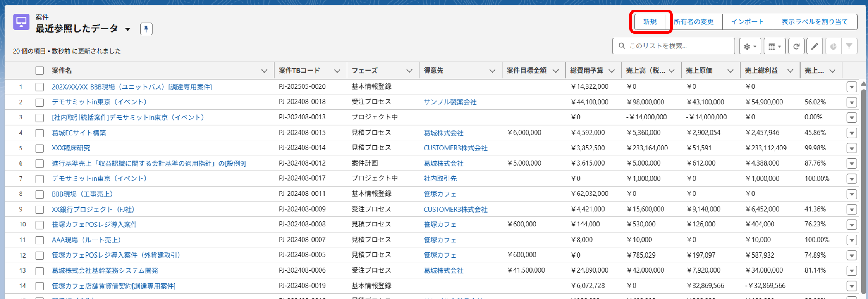This screenshot has width=868, height=299.
Task: Select checkbox for AAA現場（ルート売上）
Action: coord(40,240)
